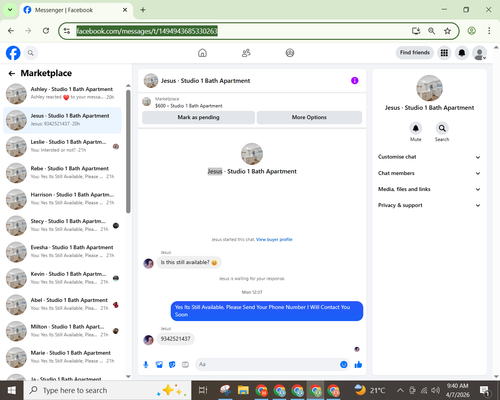Reload the page with the browser refresh icon
Viewport: 500px width, 400px height.
pos(46,31)
